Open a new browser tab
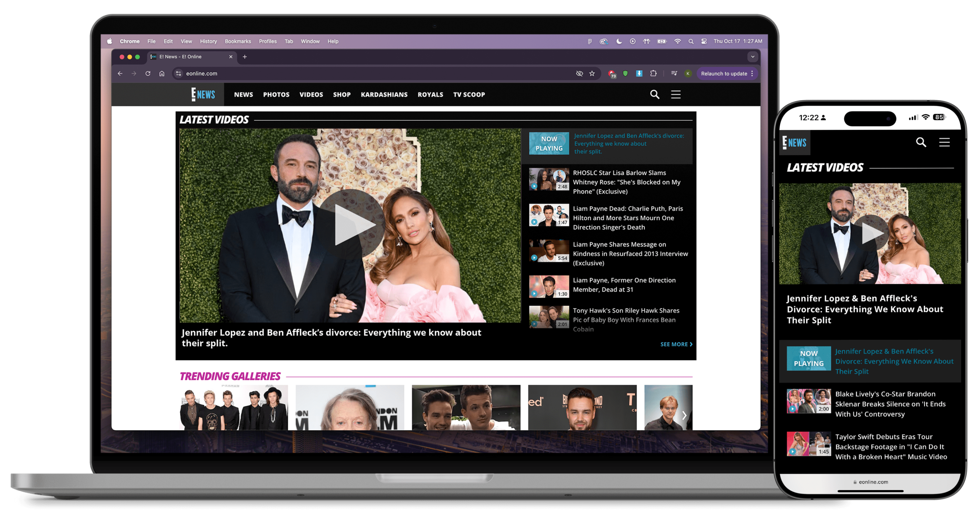This screenshot has width=980, height=516. 245,57
